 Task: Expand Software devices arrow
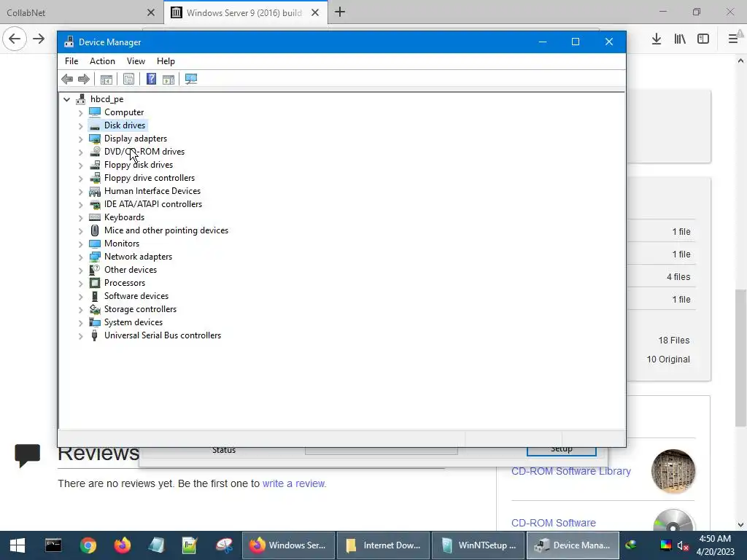coord(80,296)
